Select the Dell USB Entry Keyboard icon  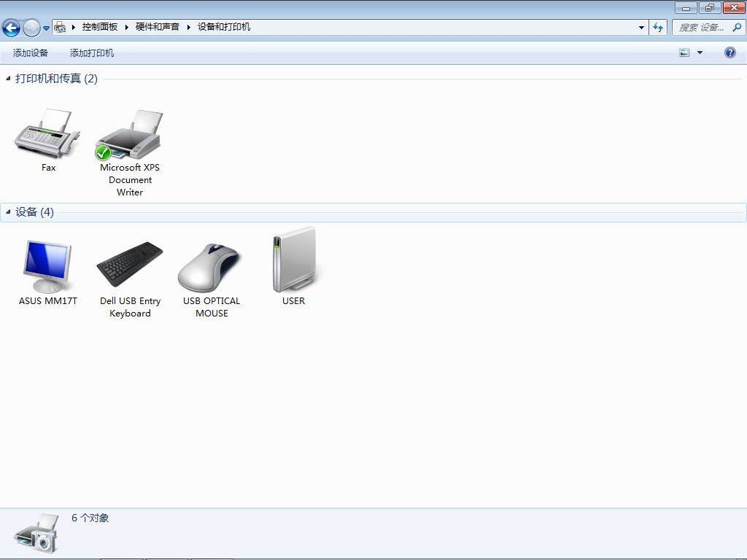[x=130, y=263]
